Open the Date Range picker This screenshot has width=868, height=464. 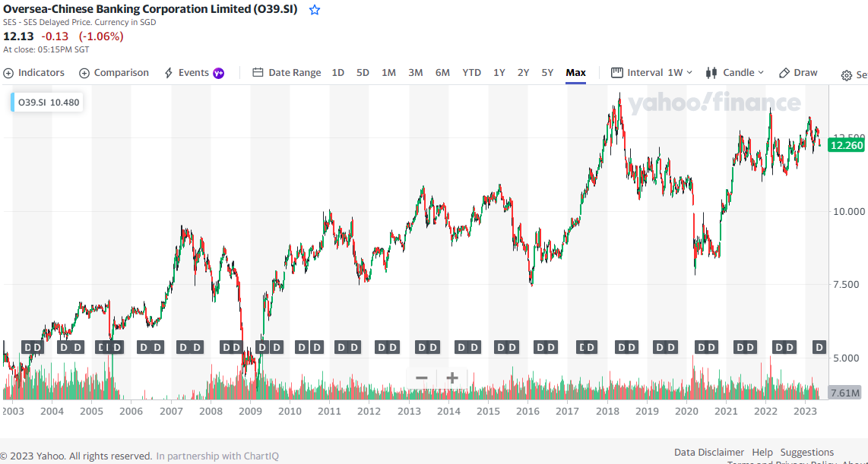click(x=287, y=72)
